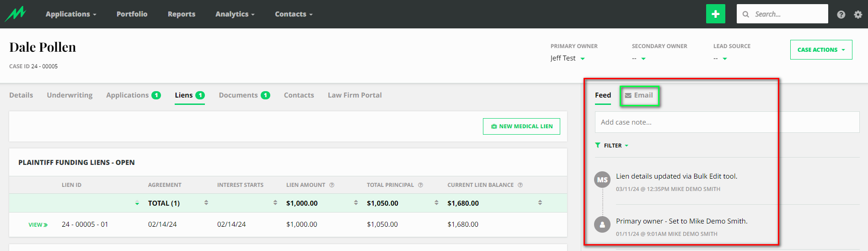Screen dimensions: 868x251
Task: Expand the Secondary Owner dropdown
Action: [x=643, y=59]
